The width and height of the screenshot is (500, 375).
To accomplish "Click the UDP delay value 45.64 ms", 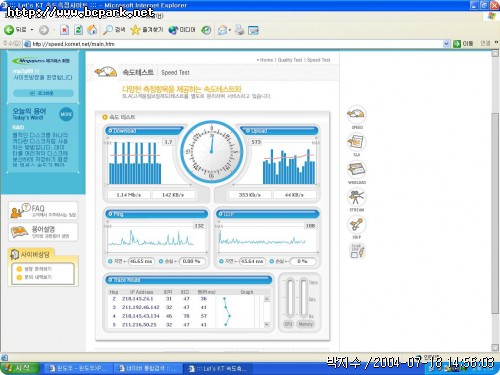I will [x=252, y=261].
